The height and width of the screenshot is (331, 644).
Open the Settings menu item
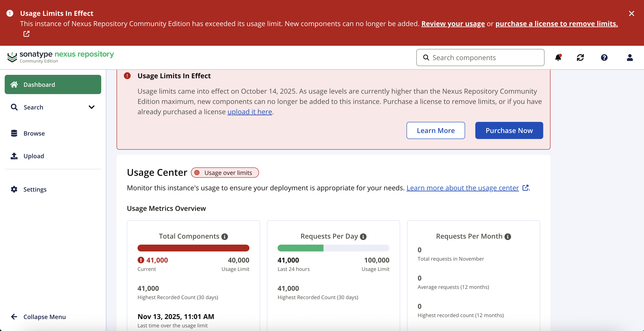(x=53, y=189)
